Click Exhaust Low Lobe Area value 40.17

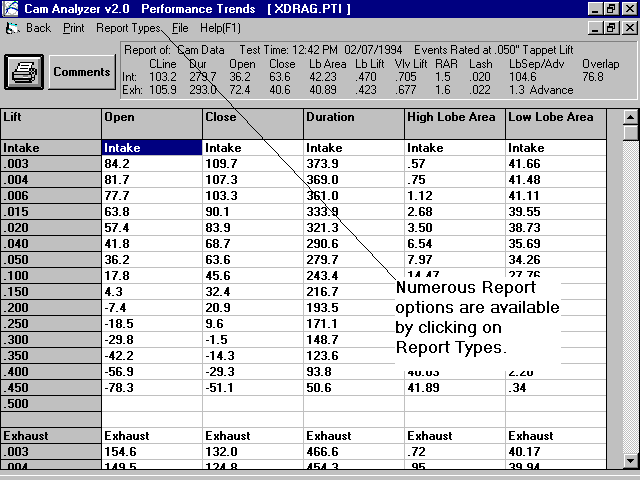(x=556, y=452)
